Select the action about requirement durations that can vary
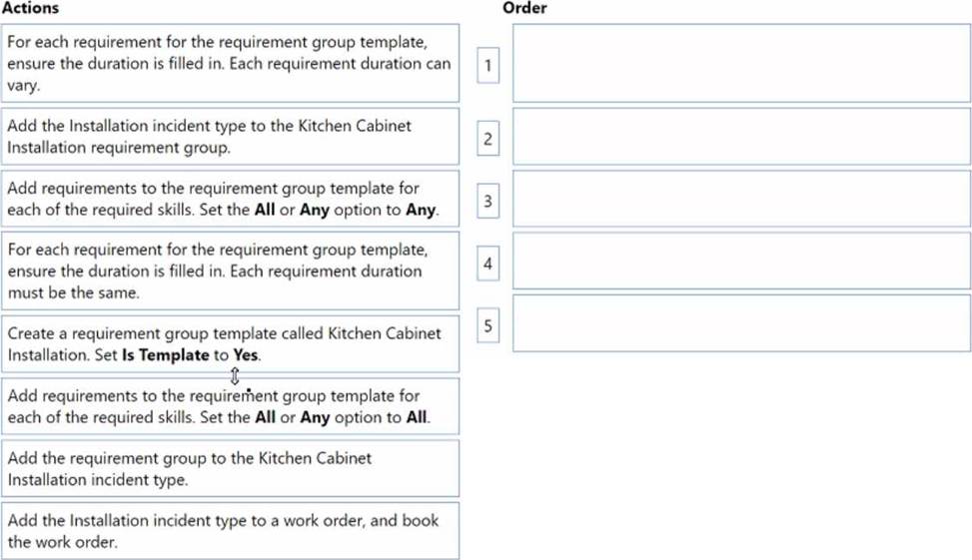972x560 pixels. pyautogui.click(x=230, y=64)
